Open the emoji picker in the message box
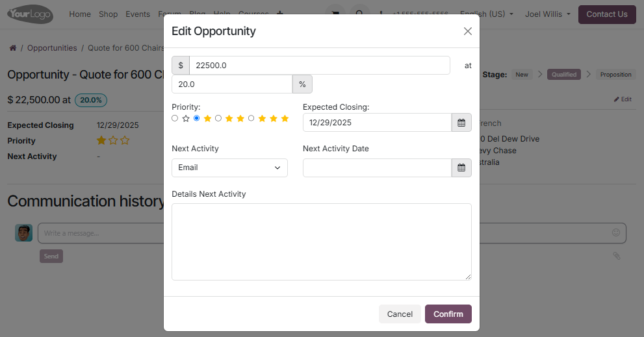The width and height of the screenshot is (644, 337). pos(616,232)
